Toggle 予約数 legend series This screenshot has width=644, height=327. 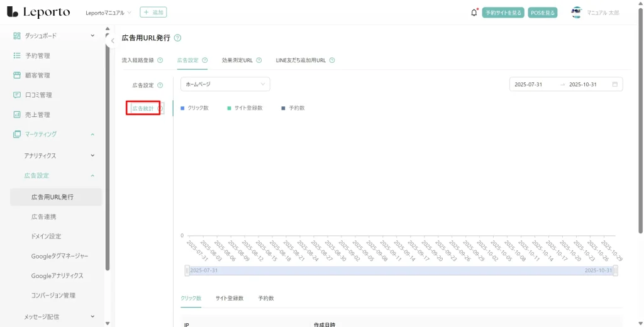click(x=292, y=108)
